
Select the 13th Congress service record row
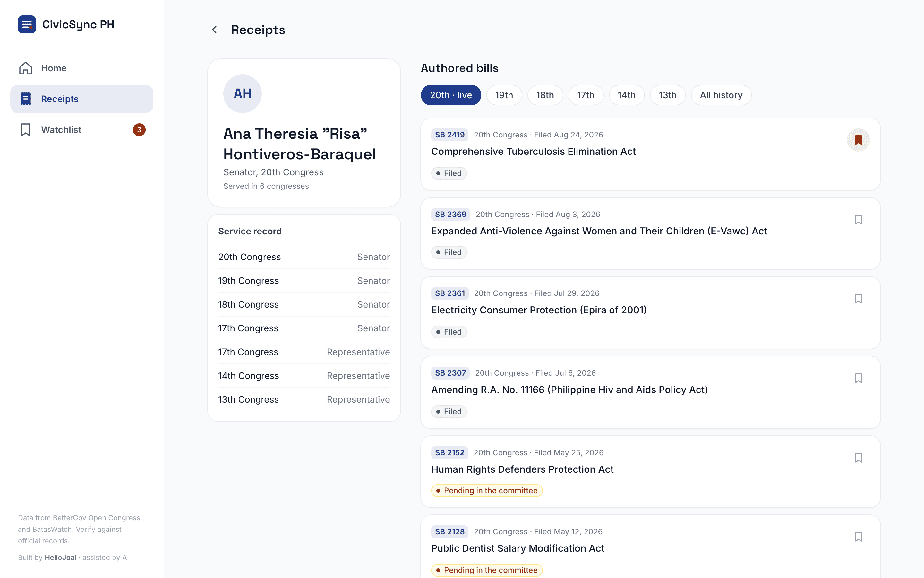(x=304, y=399)
